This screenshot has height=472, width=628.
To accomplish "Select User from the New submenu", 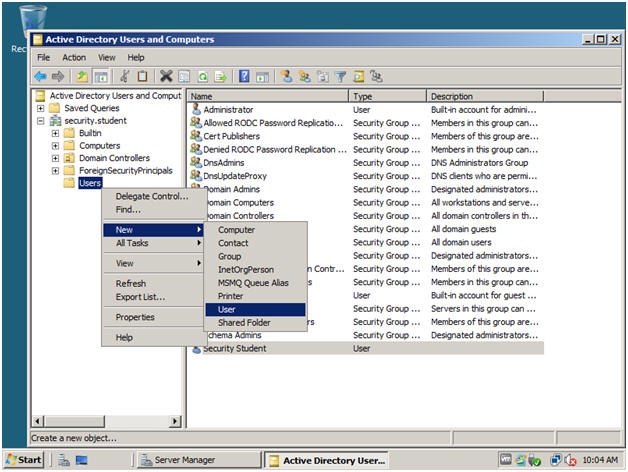I will click(x=255, y=309).
